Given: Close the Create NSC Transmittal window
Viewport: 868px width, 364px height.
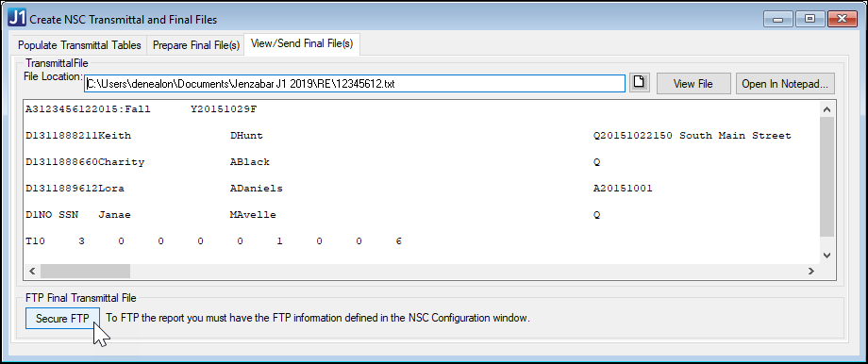Looking at the screenshot, I should 843,19.
